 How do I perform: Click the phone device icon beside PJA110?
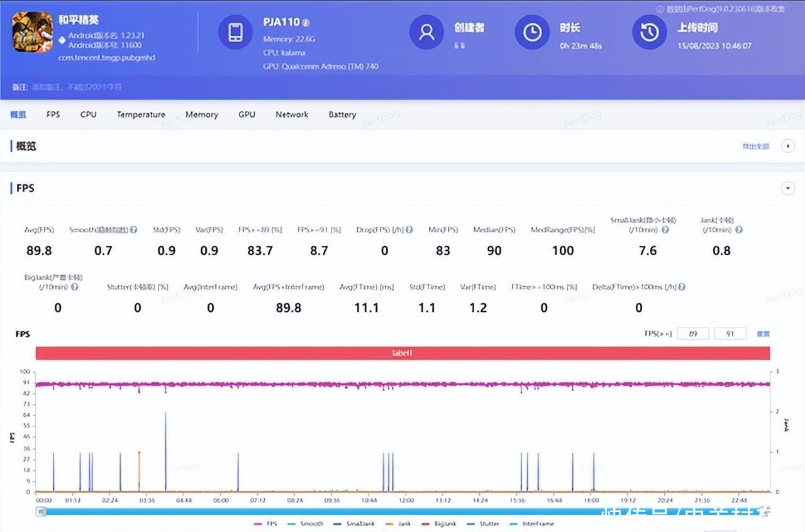235,32
